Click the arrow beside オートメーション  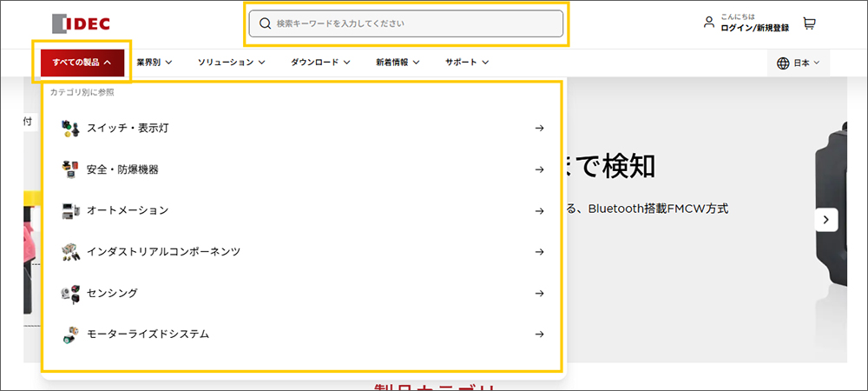(539, 211)
